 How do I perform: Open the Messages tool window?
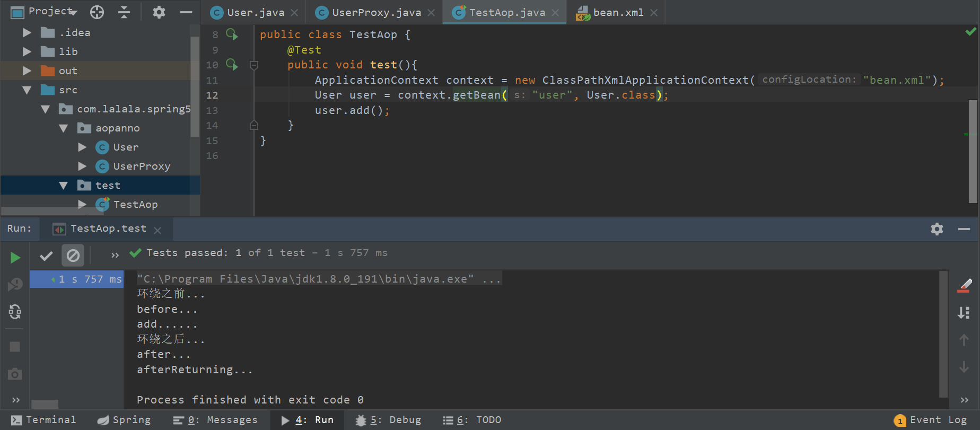(x=215, y=420)
